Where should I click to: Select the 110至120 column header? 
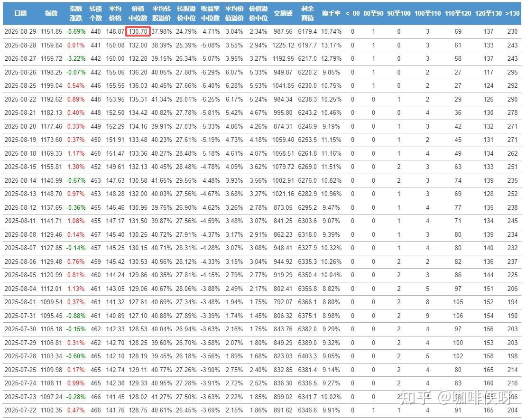[x=458, y=13]
